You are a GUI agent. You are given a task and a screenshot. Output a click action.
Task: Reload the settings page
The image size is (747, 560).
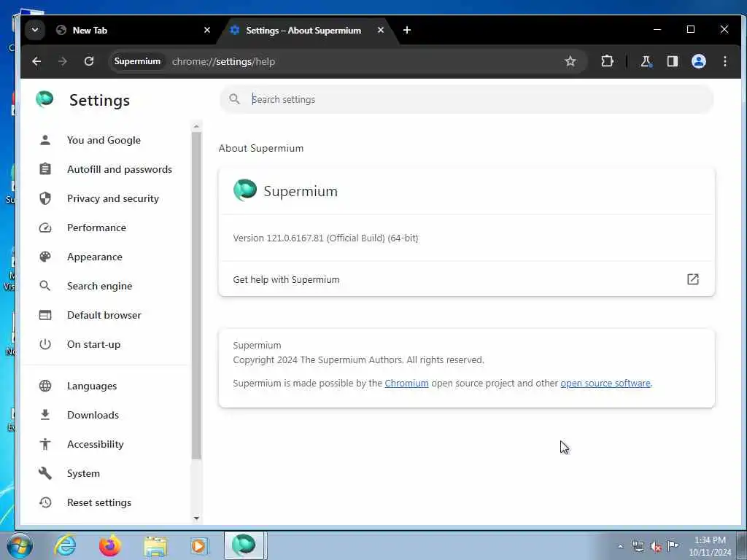click(88, 61)
